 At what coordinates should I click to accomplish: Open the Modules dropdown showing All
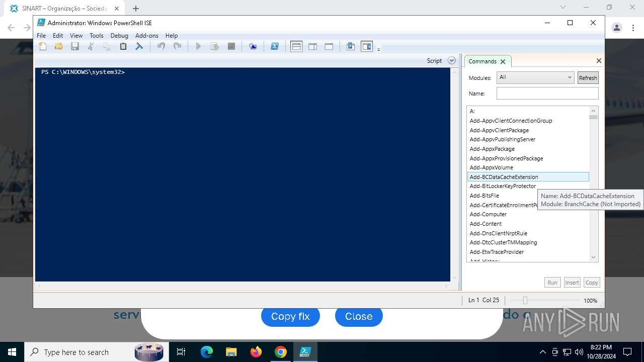(535, 77)
